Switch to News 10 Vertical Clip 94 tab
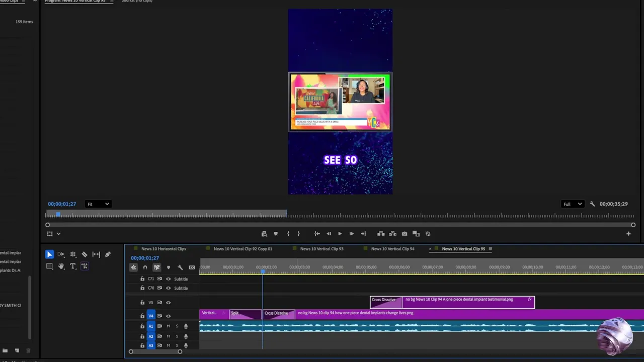Screen dimensions: 644x362 point(392,249)
